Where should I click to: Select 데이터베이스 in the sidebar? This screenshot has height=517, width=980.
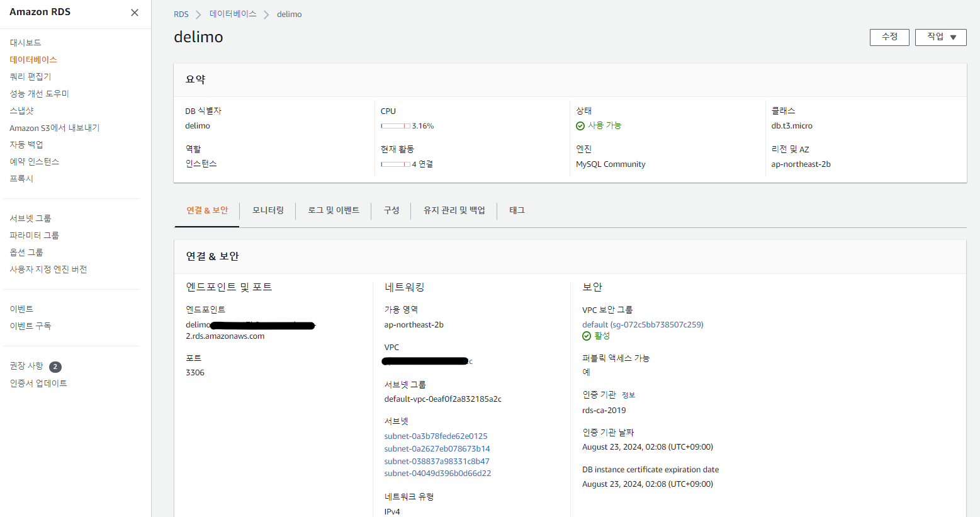coord(33,60)
